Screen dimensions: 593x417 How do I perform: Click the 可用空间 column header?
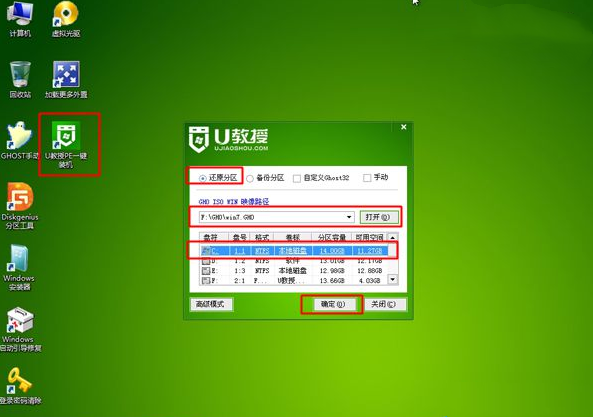pyautogui.click(x=369, y=237)
